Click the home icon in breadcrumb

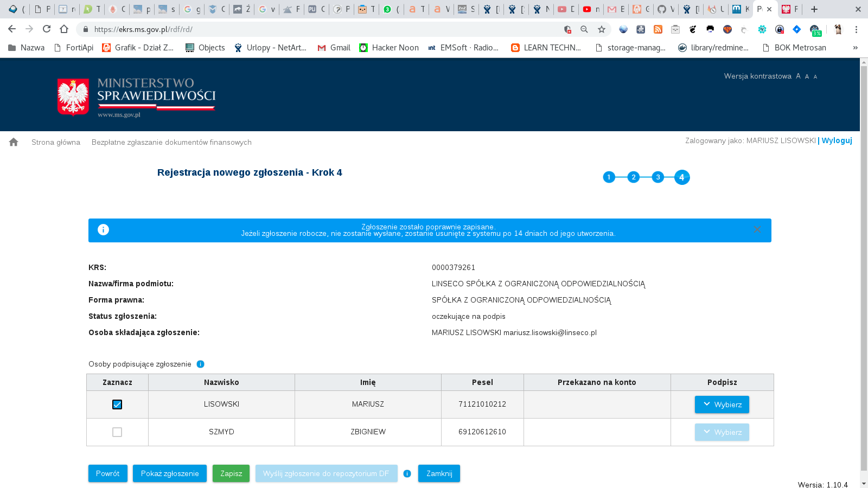click(14, 142)
